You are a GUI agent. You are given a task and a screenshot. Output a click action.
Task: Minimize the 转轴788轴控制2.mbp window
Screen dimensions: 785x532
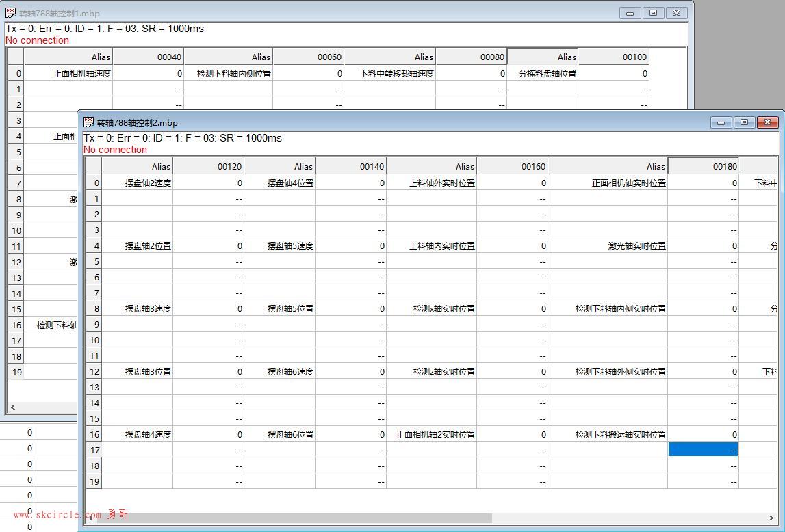point(721,122)
